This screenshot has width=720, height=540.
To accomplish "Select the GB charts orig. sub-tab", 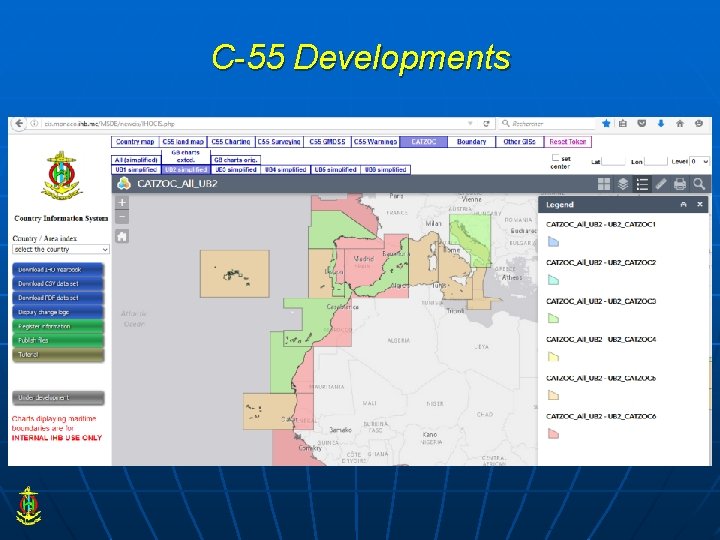I will pos(236,160).
